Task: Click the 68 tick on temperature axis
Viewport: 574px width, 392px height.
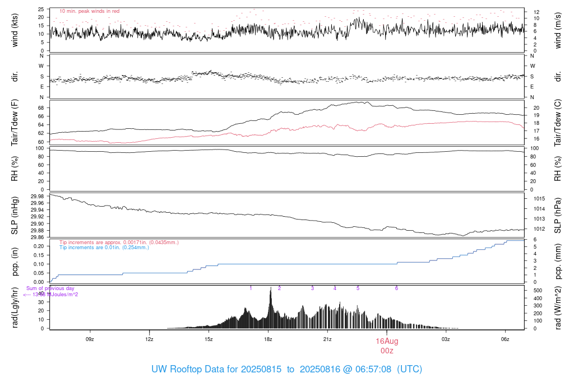Action: click(x=40, y=108)
